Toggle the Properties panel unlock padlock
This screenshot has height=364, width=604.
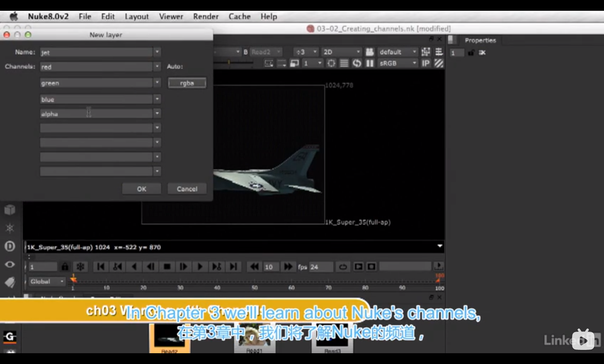[x=471, y=53]
